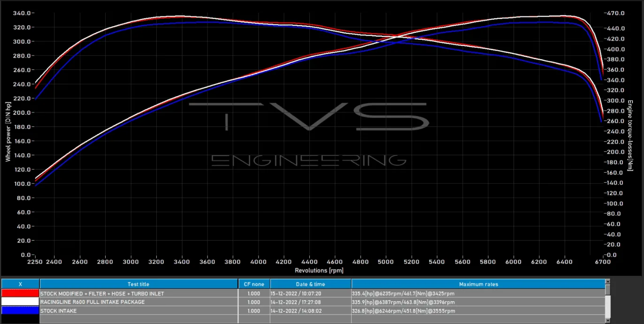Click the CF value 1.000 in STOCK INTAKE row

[253, 310]
